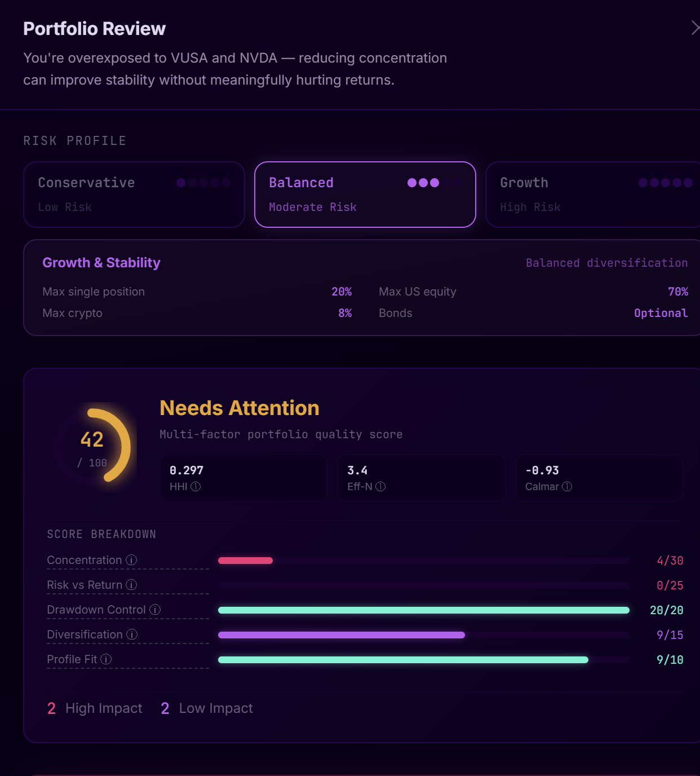This screenshot has width=700, height=776.
Task: Select the Conservative risk profile
Action: (134, 195)
